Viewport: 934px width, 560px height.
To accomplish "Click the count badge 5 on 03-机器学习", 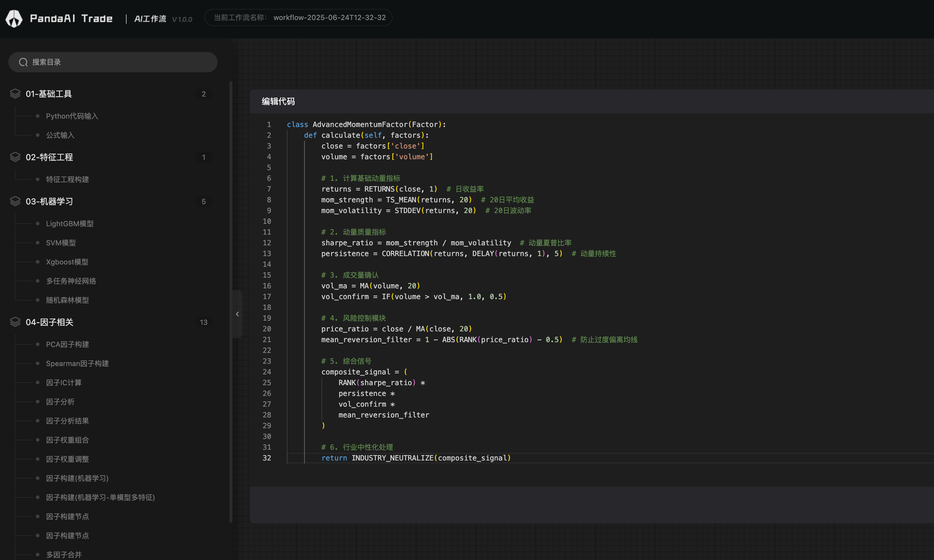I will (204, 201).
